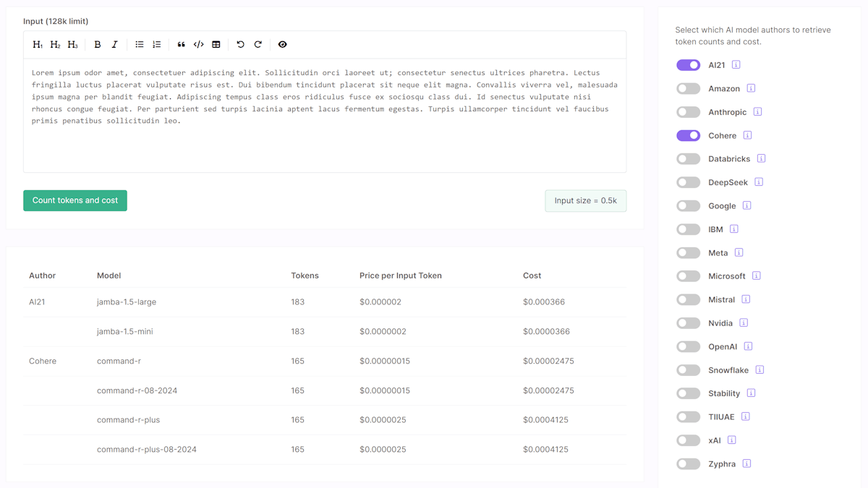Toggle bold text formatting
The height and width of the screenshot is (488, 868).
(98, 45)
